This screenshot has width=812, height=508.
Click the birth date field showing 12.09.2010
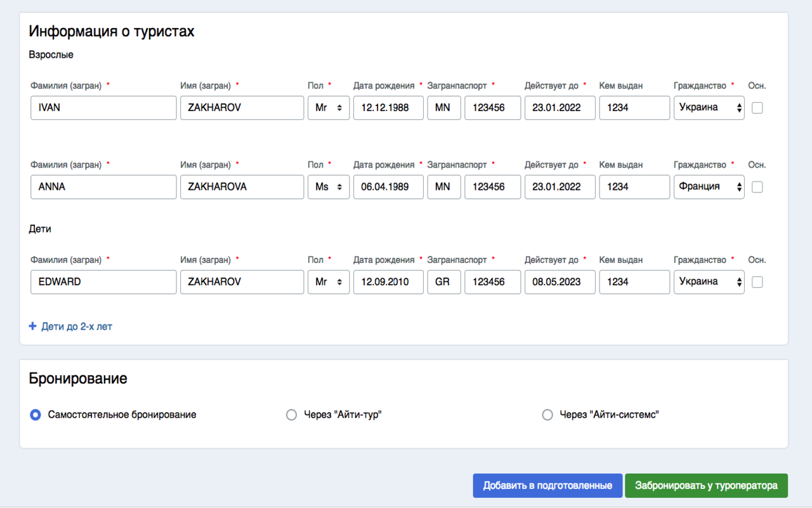[x=388, y=282]
